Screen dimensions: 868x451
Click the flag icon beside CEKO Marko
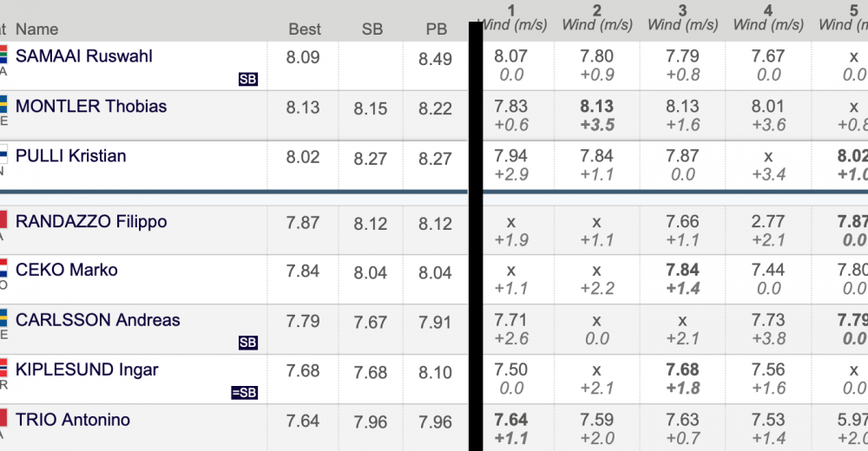point(3,268)
